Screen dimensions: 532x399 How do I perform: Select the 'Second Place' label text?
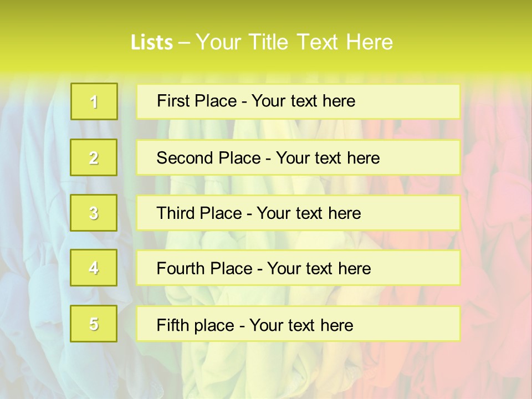[x=208, y=158]
